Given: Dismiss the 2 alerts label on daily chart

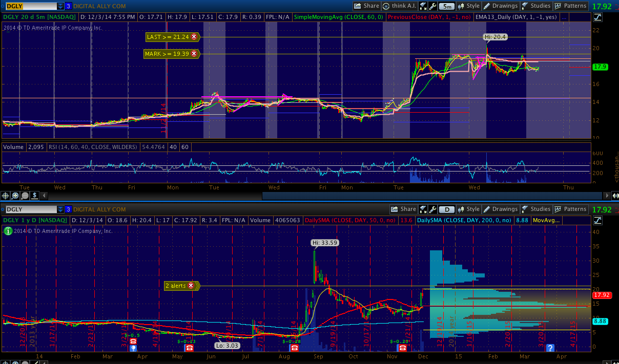Looking at the screenshot, I should click(191, 286).
